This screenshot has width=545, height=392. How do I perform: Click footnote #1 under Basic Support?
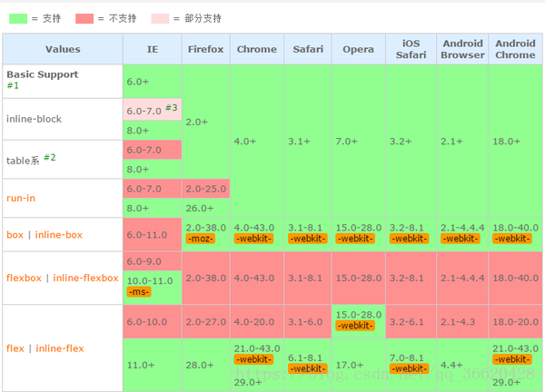pyautogui.click(x=13, y=85)
